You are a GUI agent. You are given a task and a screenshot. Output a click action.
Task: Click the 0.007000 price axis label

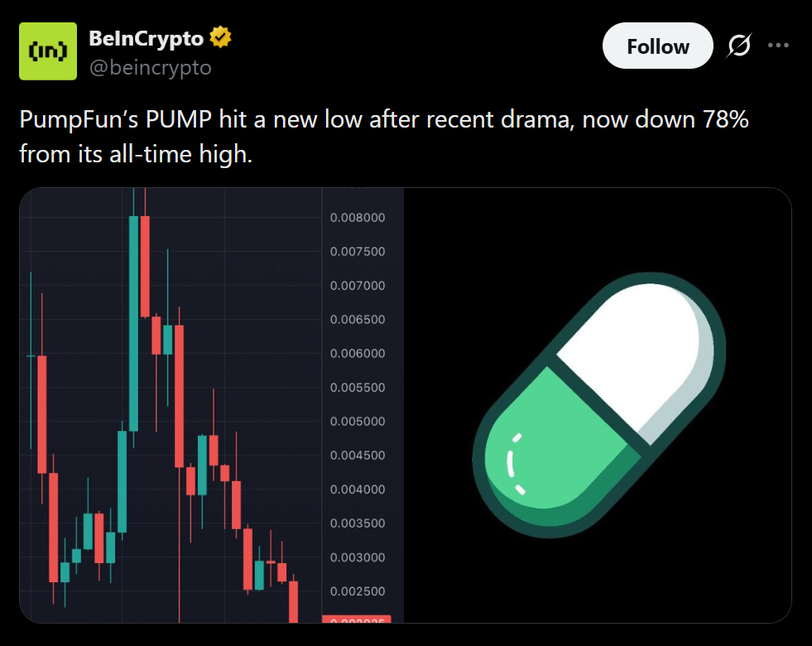357,286
